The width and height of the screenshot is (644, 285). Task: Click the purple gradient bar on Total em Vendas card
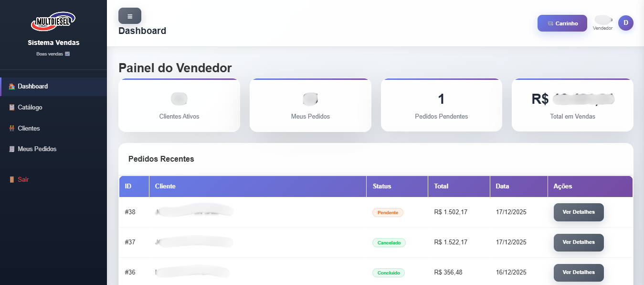572,79
